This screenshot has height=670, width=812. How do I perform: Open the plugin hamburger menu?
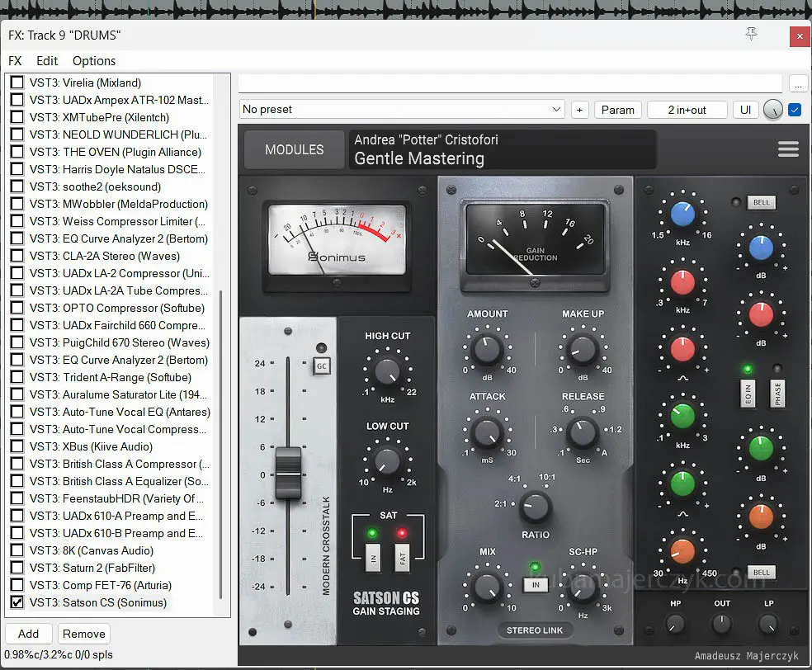click(788, 149)
